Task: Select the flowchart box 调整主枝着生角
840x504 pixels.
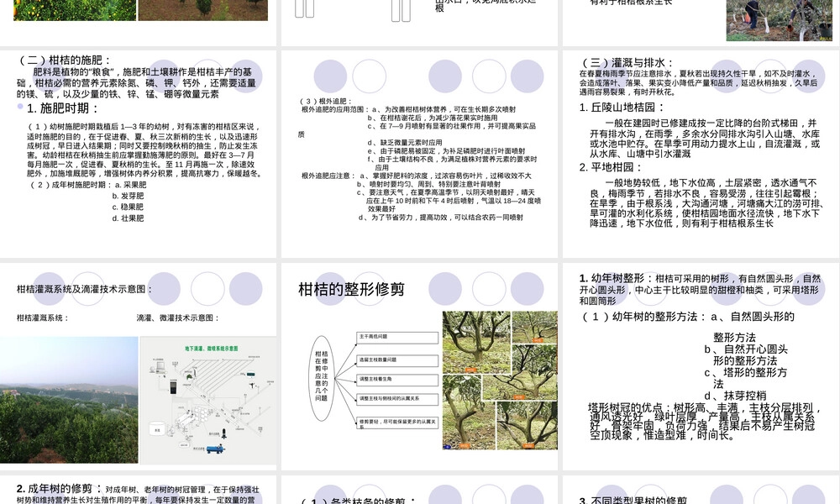Action: coord(397,380)
